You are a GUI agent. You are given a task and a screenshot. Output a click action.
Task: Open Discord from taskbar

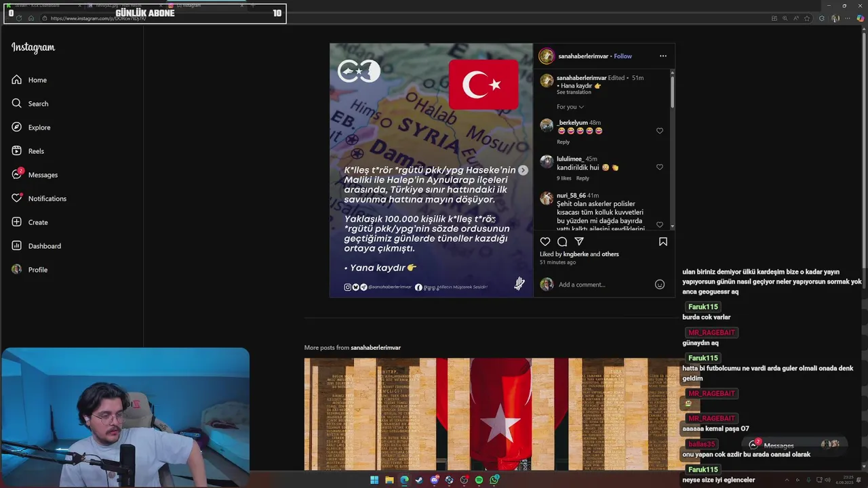[x=435, y=480]
